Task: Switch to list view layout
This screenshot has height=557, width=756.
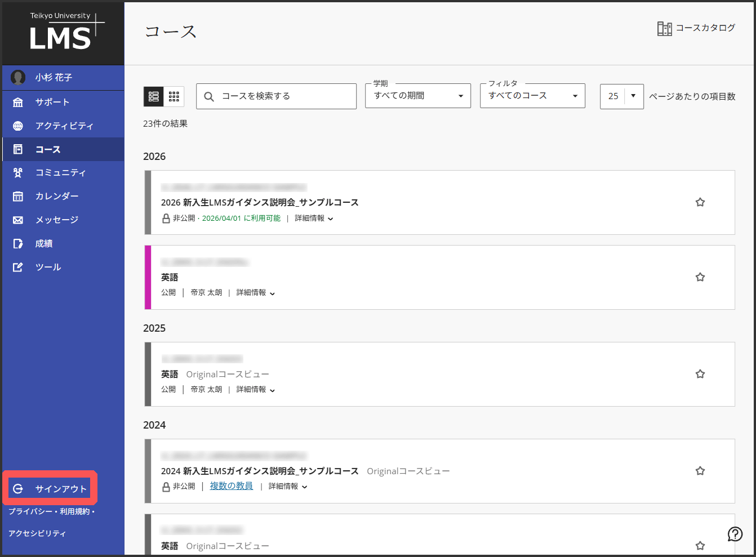Action: click(x=154, y=97)
